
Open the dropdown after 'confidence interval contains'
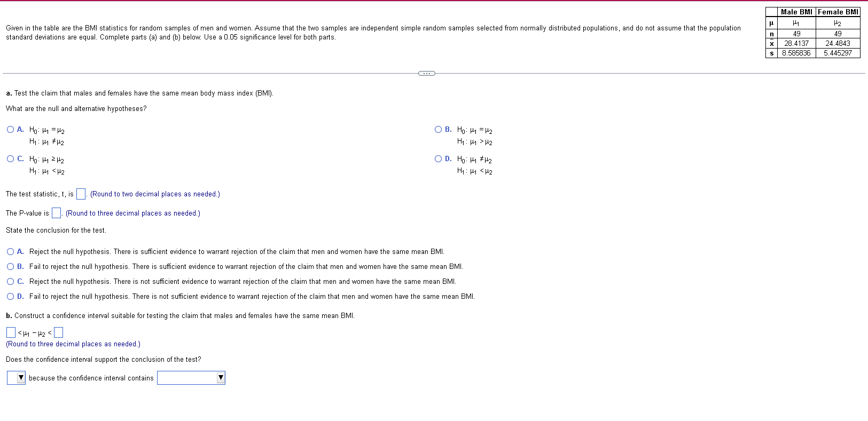point(190,377)
